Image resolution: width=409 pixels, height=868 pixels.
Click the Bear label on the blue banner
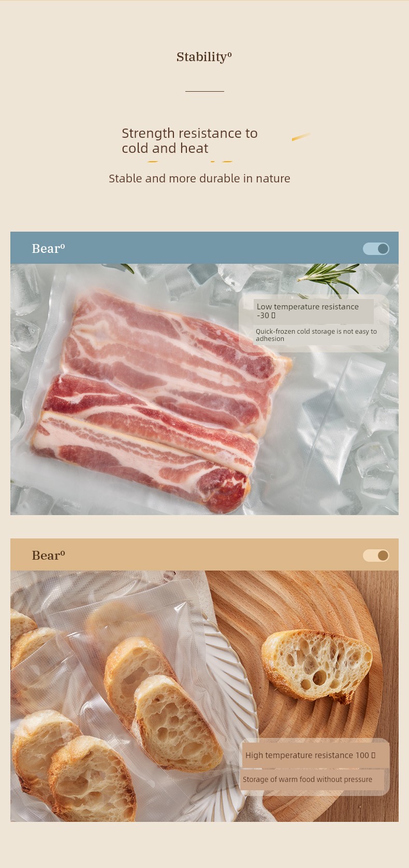pyautogui.click(x=48, y=249)
